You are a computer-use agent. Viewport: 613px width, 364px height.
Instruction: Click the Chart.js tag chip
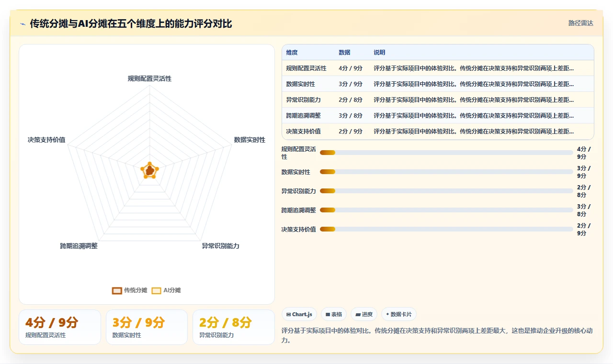tap(299, 314)
